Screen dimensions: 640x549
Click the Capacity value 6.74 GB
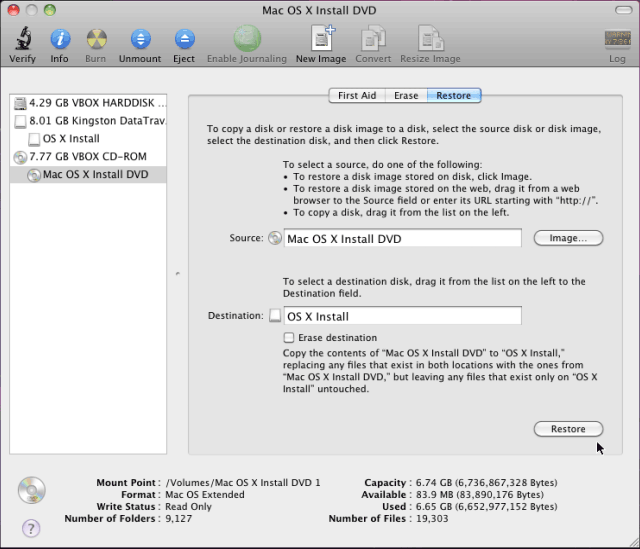[487, 482]
